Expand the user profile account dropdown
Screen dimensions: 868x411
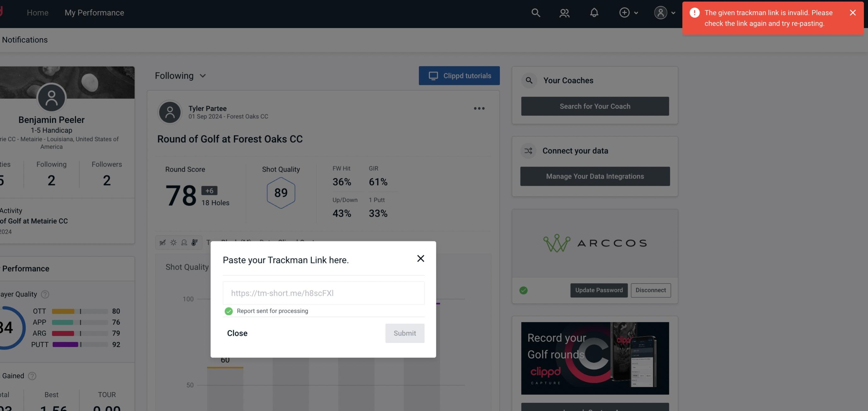tap(664, 12)
